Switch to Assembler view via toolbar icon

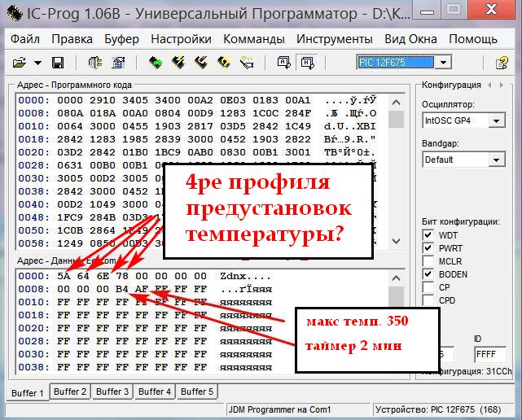283,62
